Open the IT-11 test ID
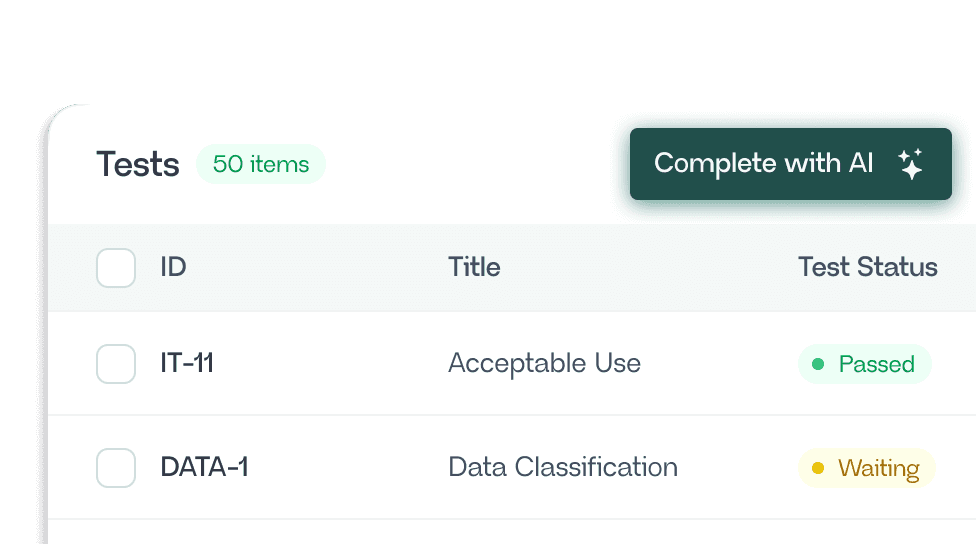 (x=187, y=363)
